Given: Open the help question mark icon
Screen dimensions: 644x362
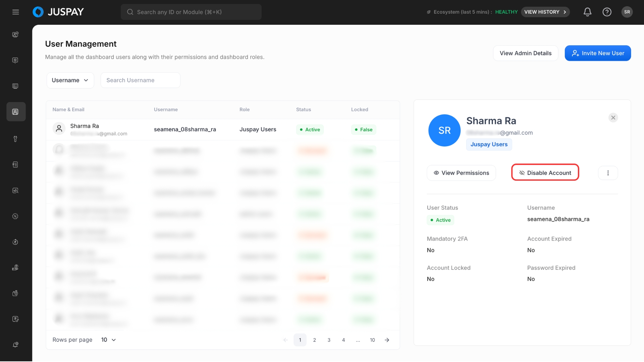Looking at the screenshot, I should [607, 12].
